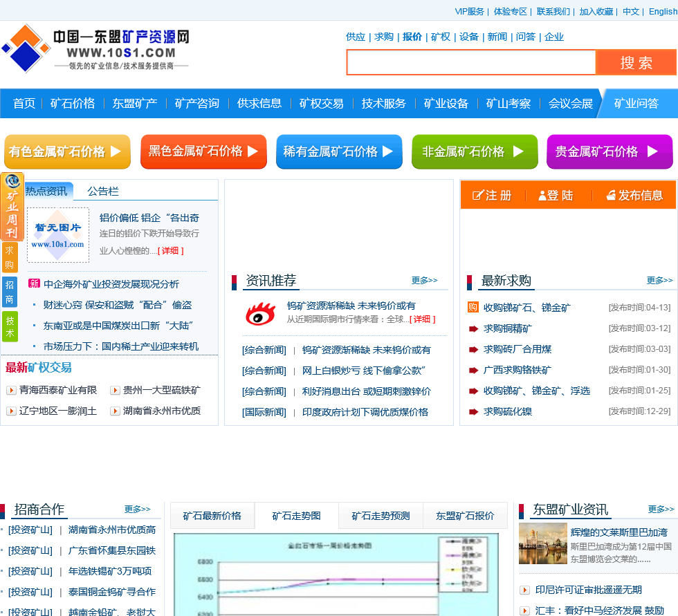Select the 东盟矿石报价 tab
This screenshot has width=678, height=616.
[465, 515]
